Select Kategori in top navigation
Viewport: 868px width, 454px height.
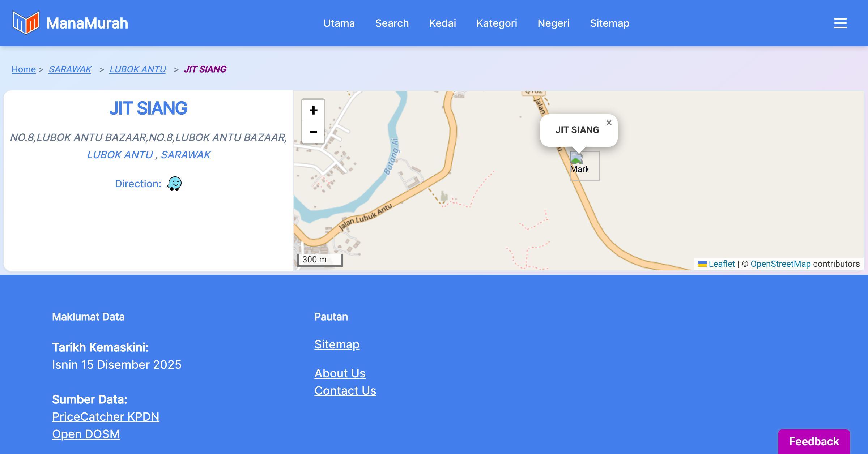[497, 23]
